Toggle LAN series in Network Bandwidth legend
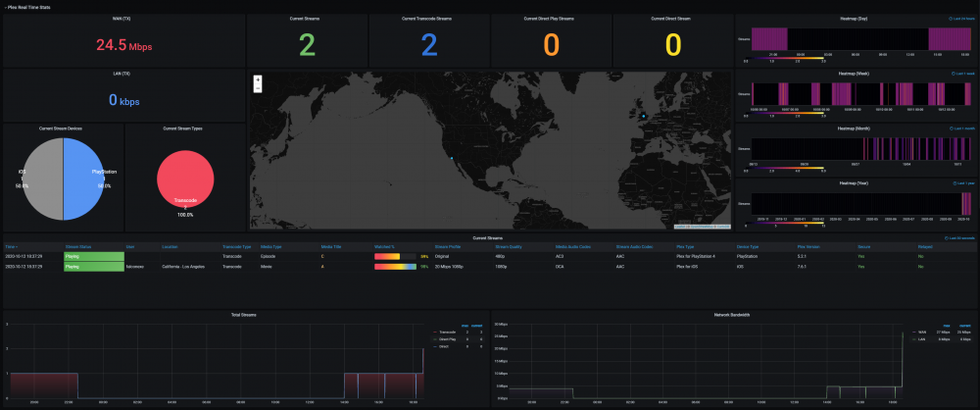This screenshot has width=980, height=410. pyautogui.click(x=921, y=339)
